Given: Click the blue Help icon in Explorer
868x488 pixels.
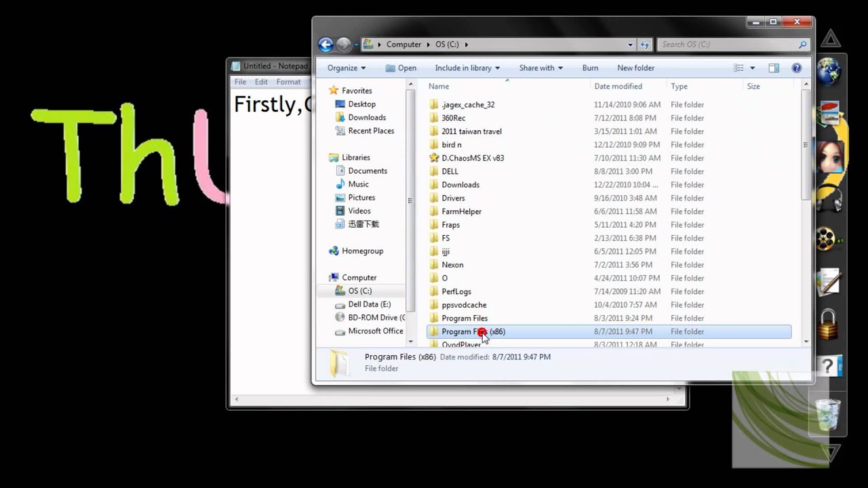Looking at the screenshot, I should [x=797, y=68].
